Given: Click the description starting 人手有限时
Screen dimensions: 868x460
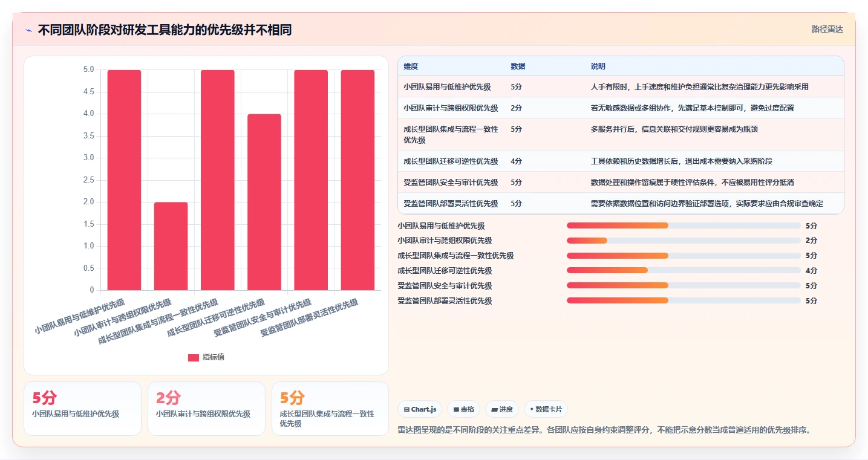Looking at the screenshot, I should [700, 87].
